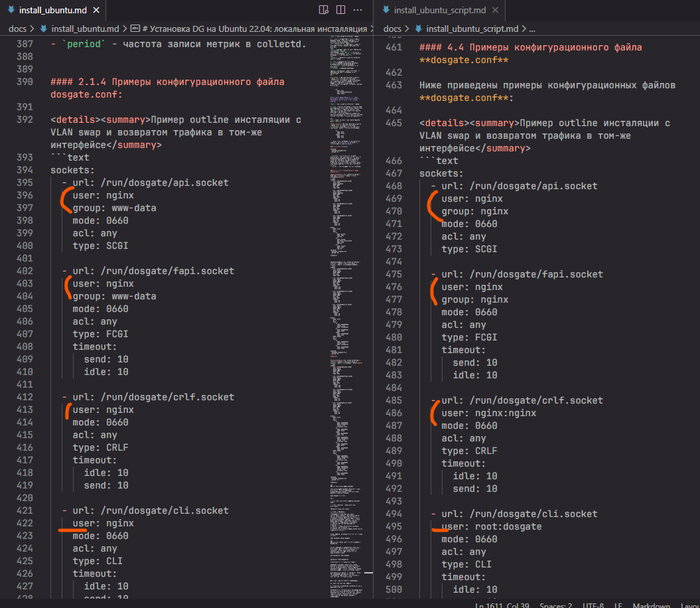Open the heading breadcrumb 'Установка DG на Ubuntu 22.04'
This screenshot has height=608, width=700.
253,29
